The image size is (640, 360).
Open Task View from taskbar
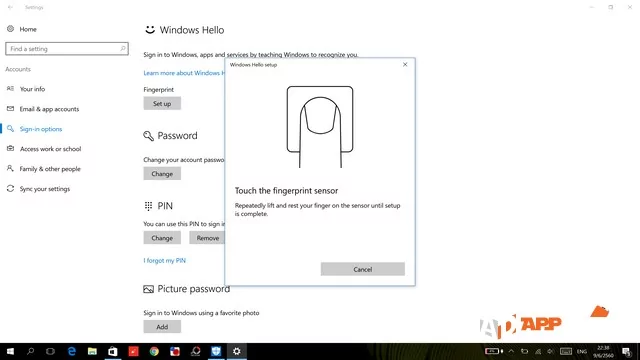(50, 351)
